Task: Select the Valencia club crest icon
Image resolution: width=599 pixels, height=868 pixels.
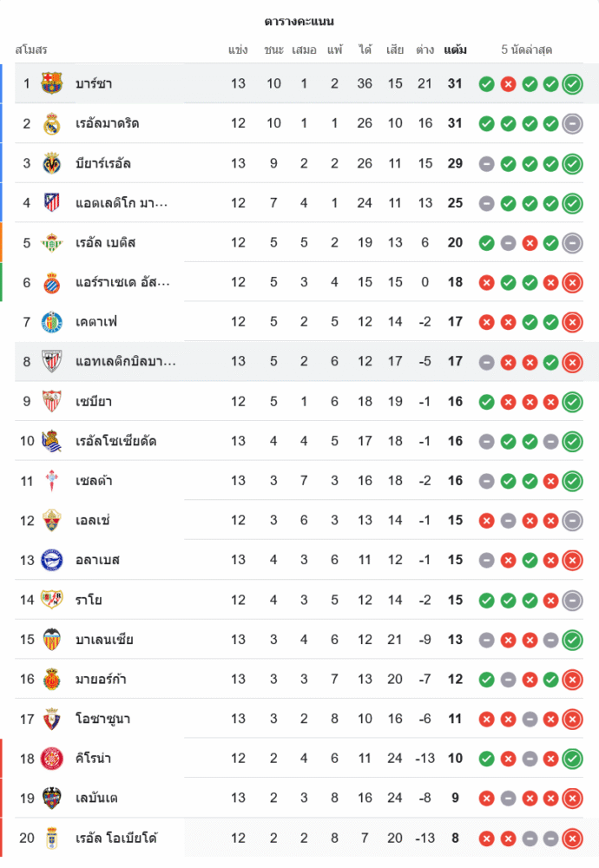Action: pos(52,640)
